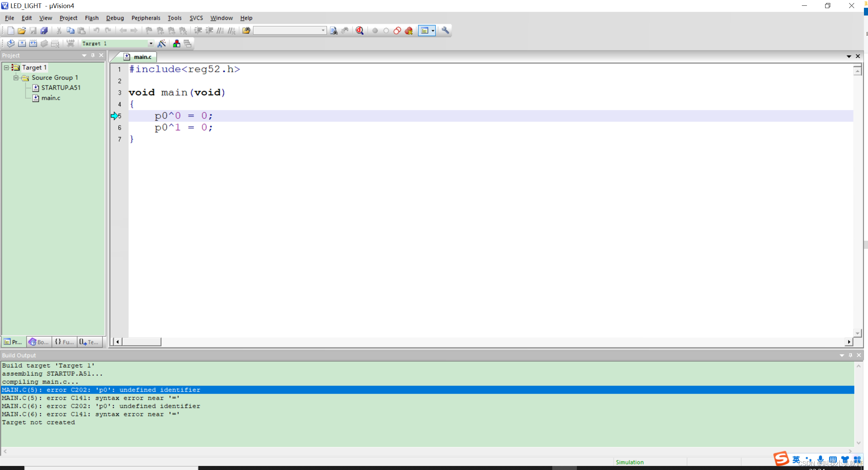Switch to the Functions tab
The image size is (868, 470).
[64, 342]
